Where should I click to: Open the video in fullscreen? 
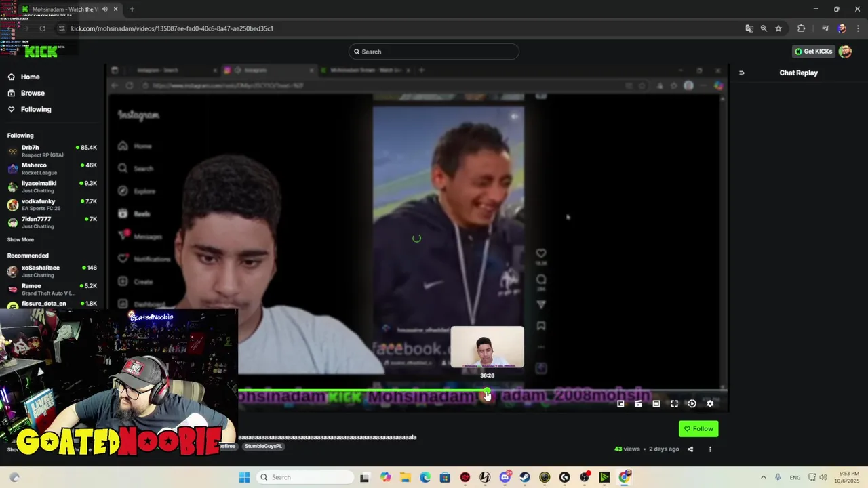click(674, 403)
